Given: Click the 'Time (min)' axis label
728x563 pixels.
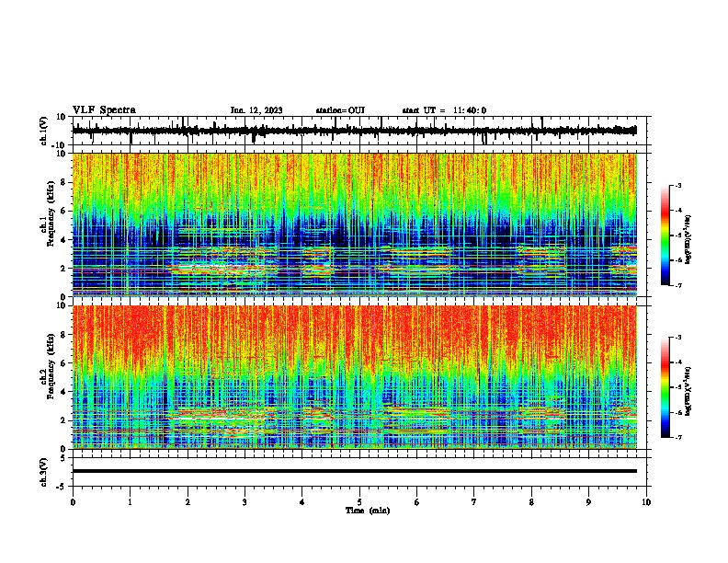Looking at the screenshot, I should [x=368, y=511].
